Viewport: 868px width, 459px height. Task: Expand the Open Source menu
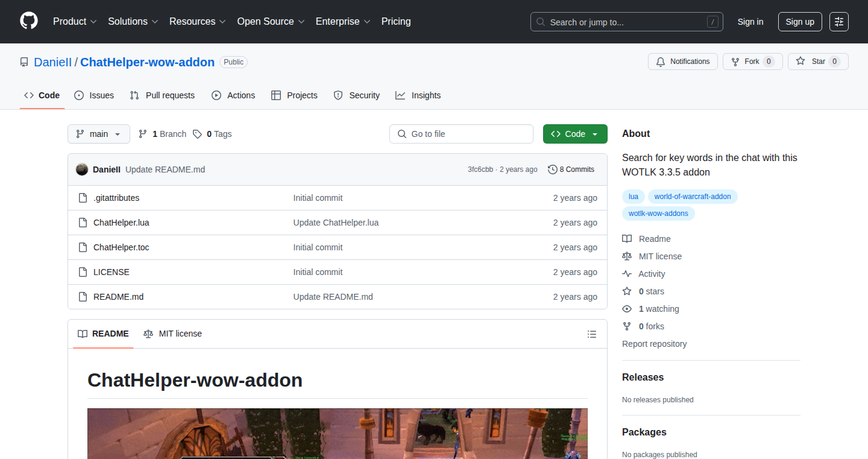(x=271, y=22)
